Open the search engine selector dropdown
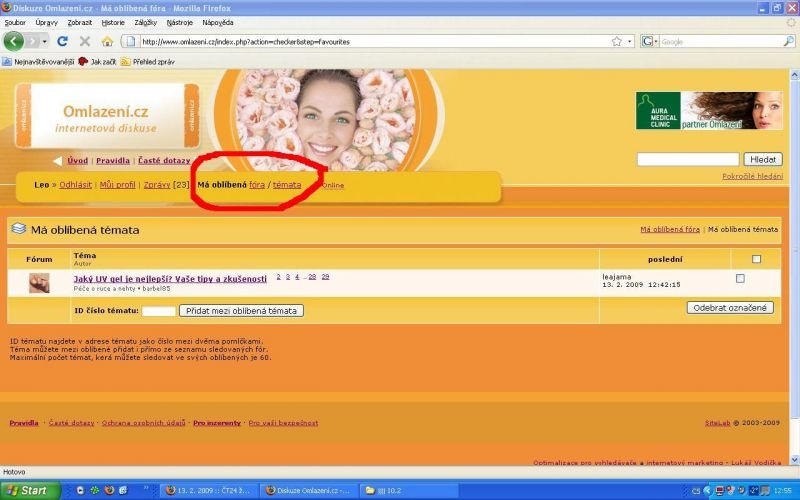 point(652,41)
